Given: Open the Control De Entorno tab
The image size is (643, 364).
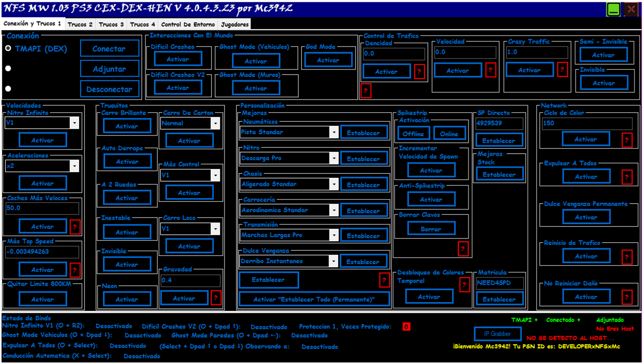Looking at the screenshot, I should coord(188,24).
